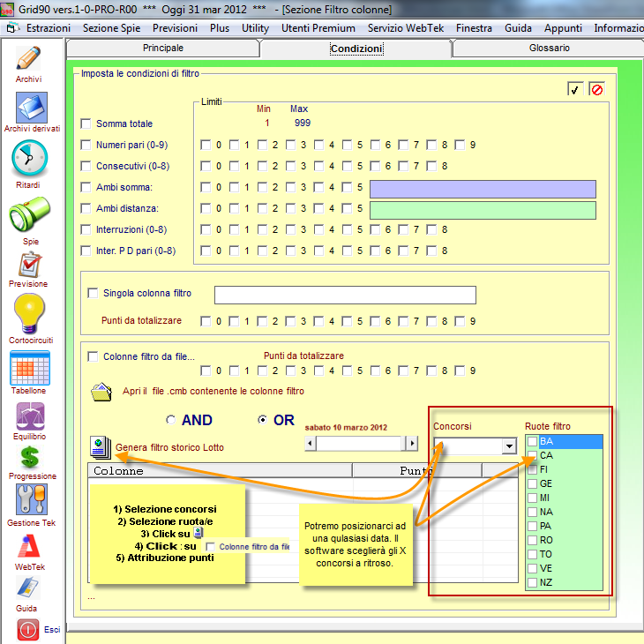Image resolution: width=644 pixels, height=644 pixels.
Task: Open Finestra menu
Action: point(474,28)
